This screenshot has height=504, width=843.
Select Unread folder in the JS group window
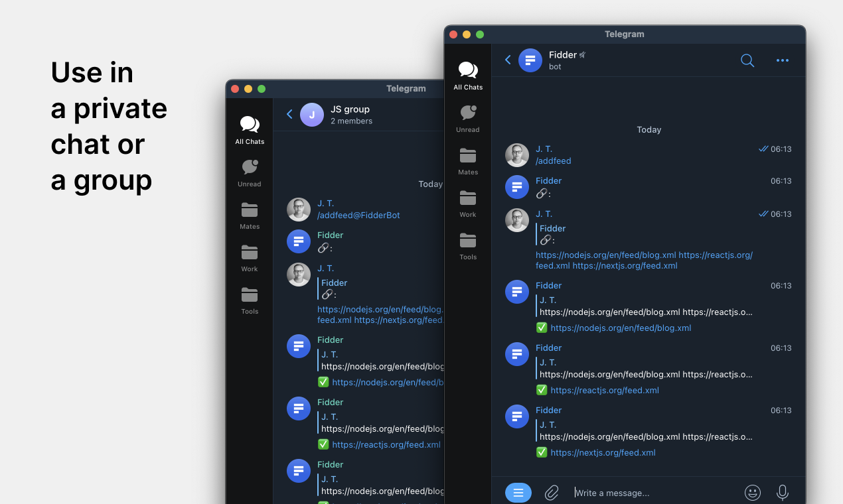[x=250, y=173]
